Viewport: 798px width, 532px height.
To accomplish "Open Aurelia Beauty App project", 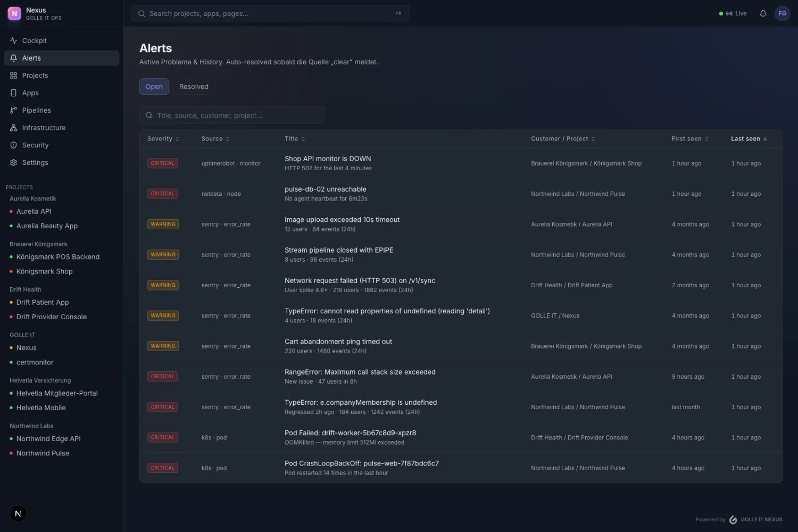I will click(x=62, y=226).
